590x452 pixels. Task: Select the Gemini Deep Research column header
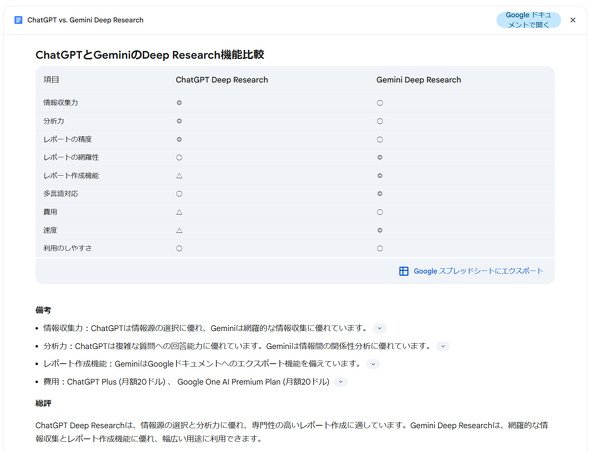418,80
